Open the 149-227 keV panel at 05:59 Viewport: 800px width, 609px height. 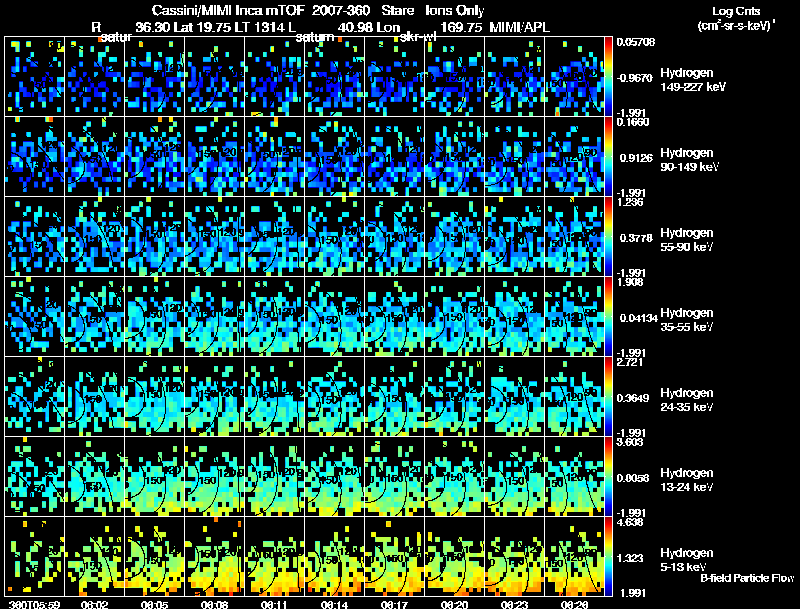[x=34, y=77]
